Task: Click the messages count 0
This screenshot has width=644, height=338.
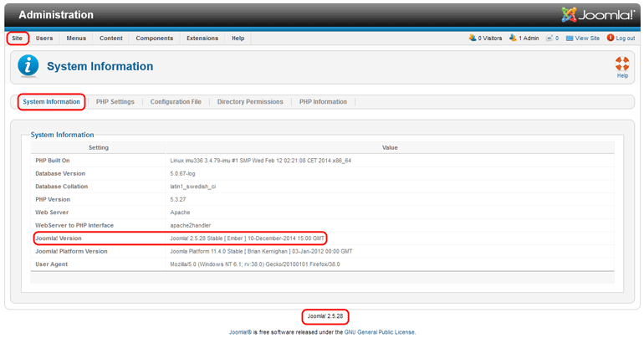Action: (557, 38)
